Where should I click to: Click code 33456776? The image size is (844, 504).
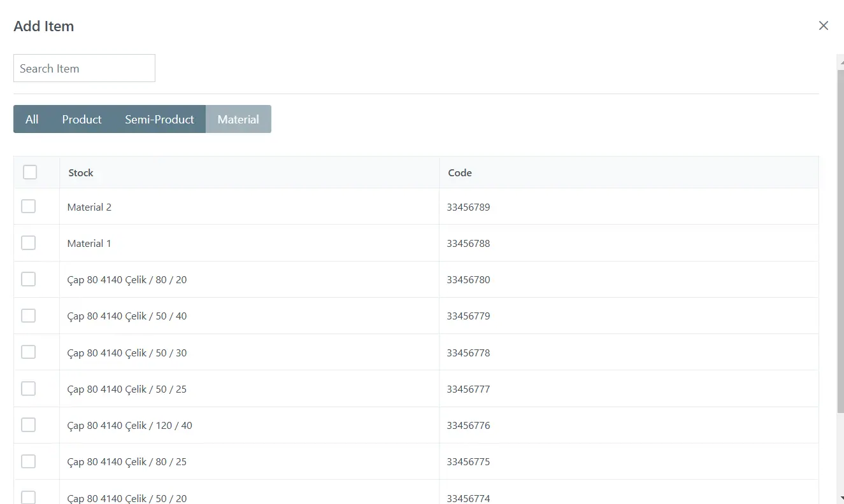coord(468,425)
